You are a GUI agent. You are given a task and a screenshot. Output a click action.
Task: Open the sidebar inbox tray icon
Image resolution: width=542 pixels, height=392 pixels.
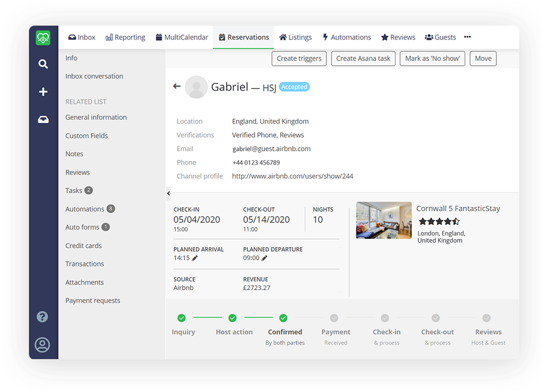coord(43,120)
